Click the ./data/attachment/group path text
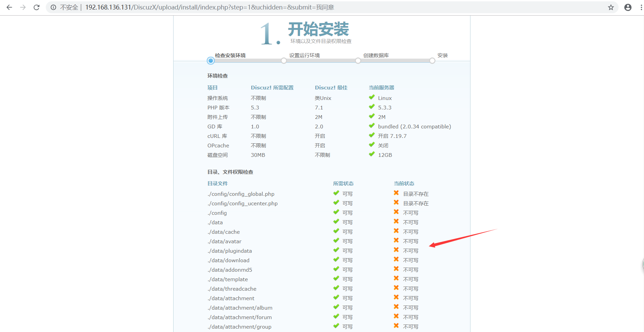 coord(239,327)
